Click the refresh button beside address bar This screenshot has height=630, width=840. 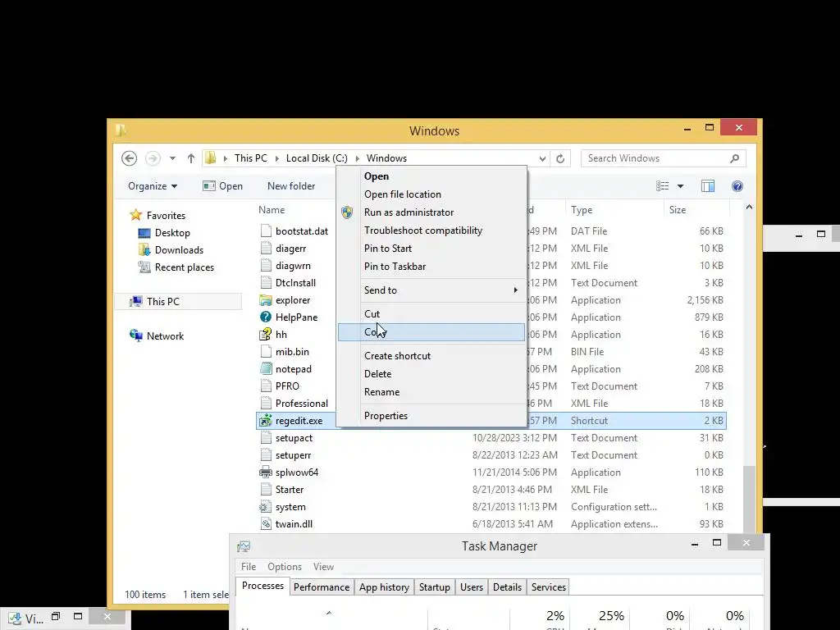(x=560, y=158)
